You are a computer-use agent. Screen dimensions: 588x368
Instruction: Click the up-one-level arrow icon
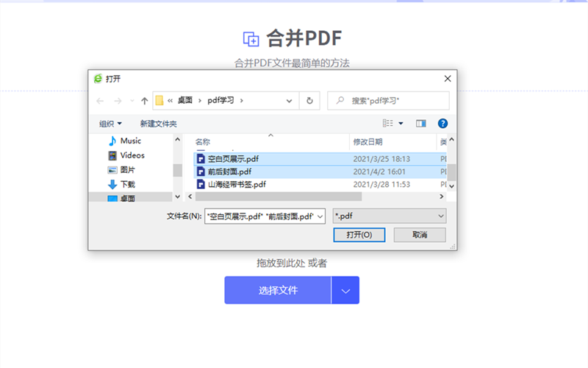[x=144, y=101]
